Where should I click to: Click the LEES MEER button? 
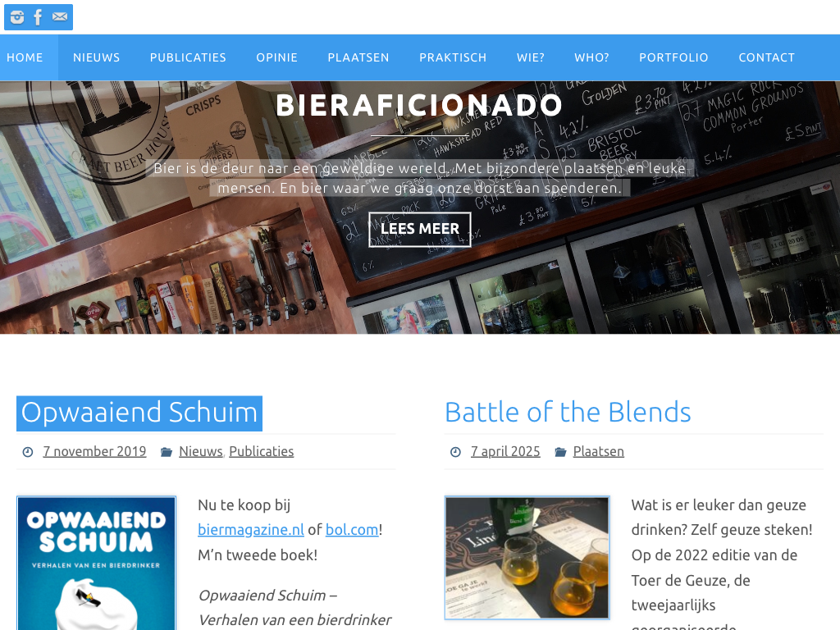pyautogui.click(x=420, y=230)
